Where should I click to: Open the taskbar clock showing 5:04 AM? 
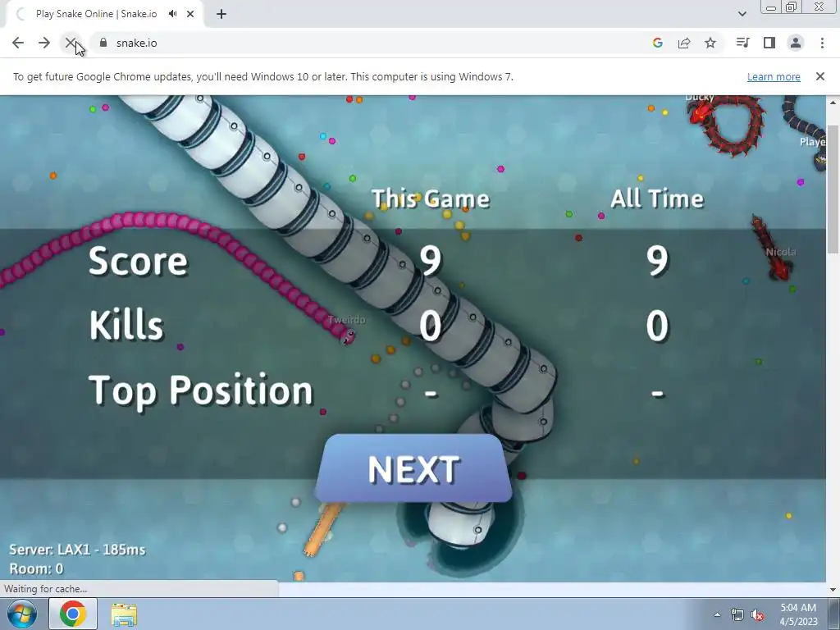coord(798,614)
